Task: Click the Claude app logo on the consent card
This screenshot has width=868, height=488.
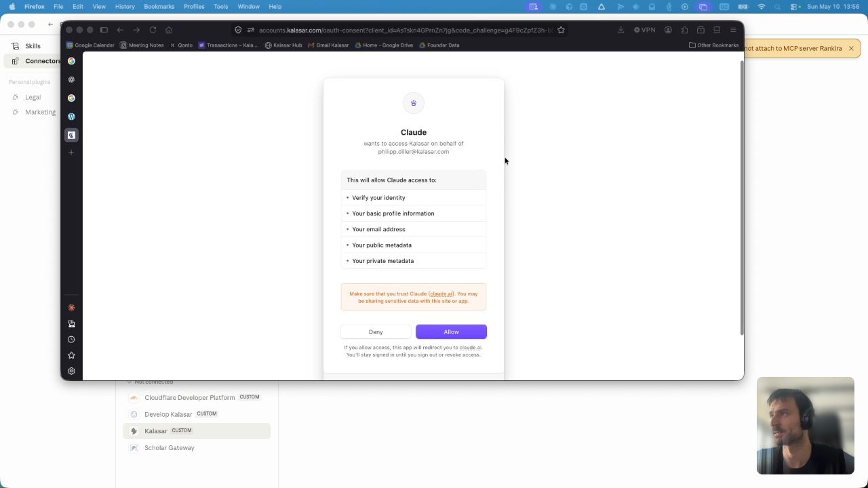Action: pos(414,103)
